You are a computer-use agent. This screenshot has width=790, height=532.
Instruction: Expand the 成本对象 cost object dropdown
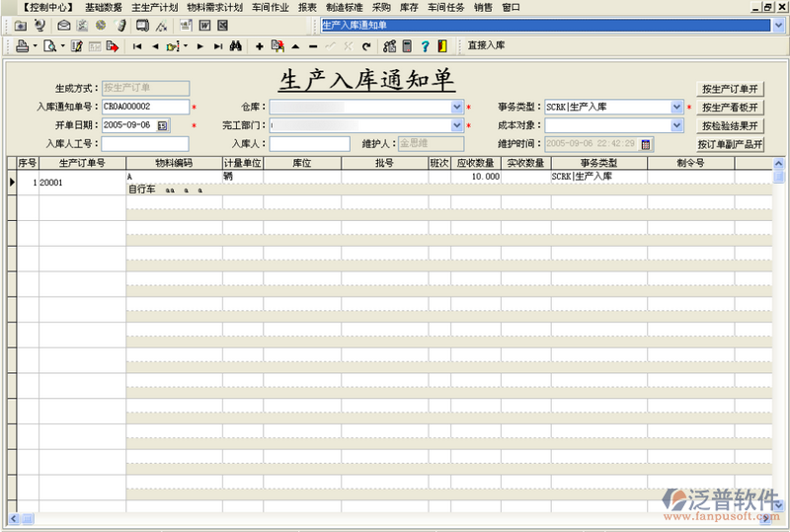[x=676, y=125]
